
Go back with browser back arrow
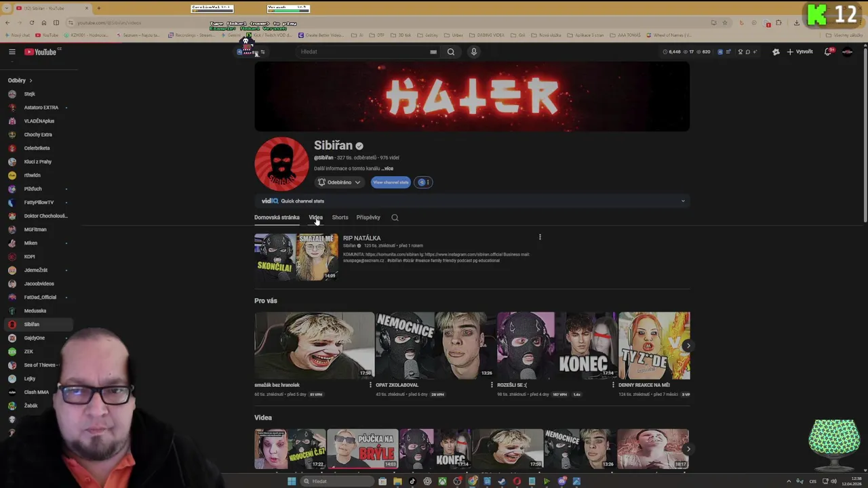8,22
